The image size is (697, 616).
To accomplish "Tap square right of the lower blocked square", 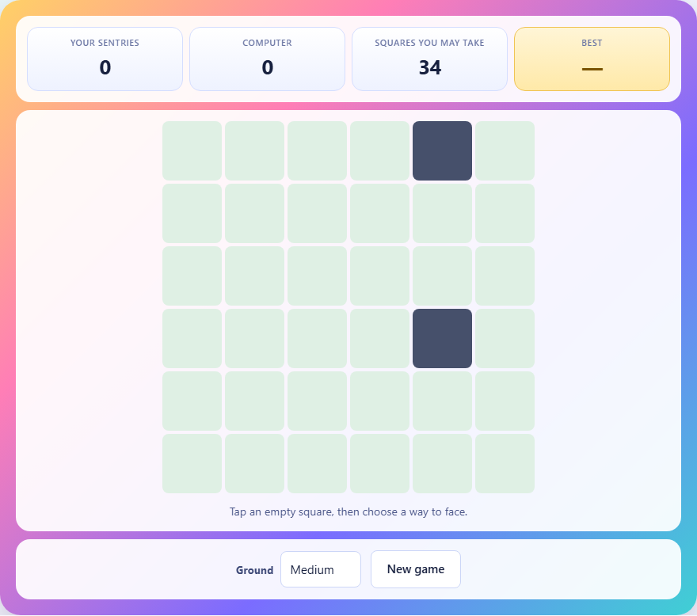I will click(x=505, y=339).
